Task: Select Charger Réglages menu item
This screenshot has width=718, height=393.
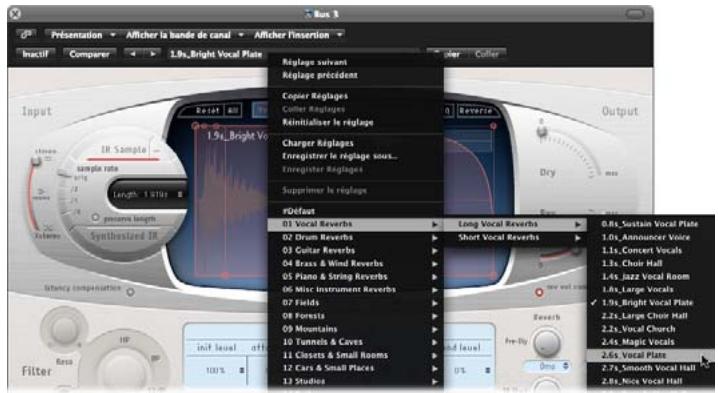Action: click(355, 143)
